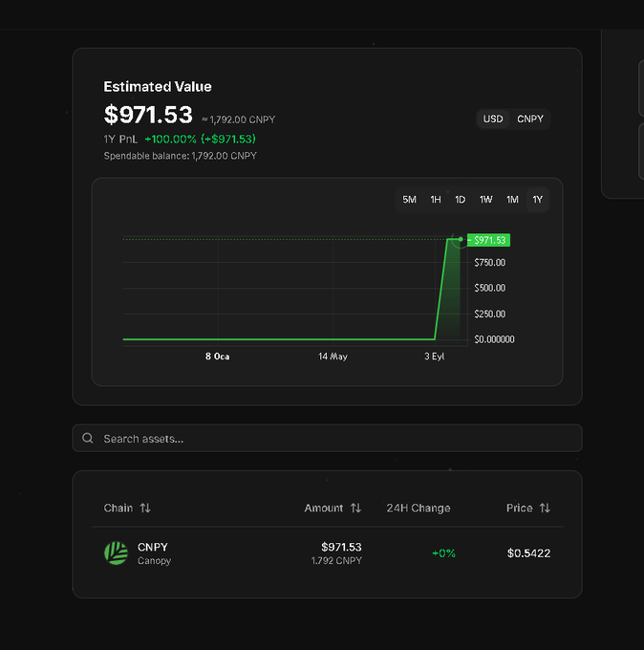Select the 5M chart range
The width and height of the screenshot is (644, 650).
click(410, 200)
